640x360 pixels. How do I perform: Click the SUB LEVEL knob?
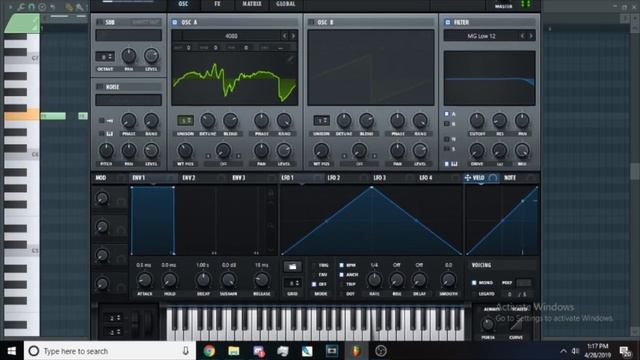point(151,56)
